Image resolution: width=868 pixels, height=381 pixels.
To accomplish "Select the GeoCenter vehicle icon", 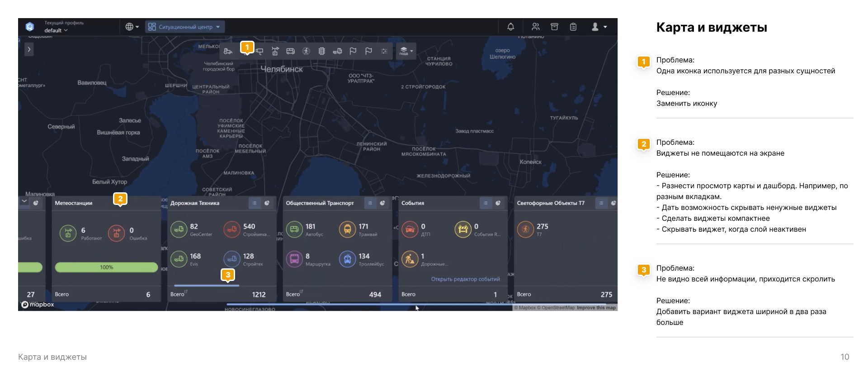I will point(179,229).
